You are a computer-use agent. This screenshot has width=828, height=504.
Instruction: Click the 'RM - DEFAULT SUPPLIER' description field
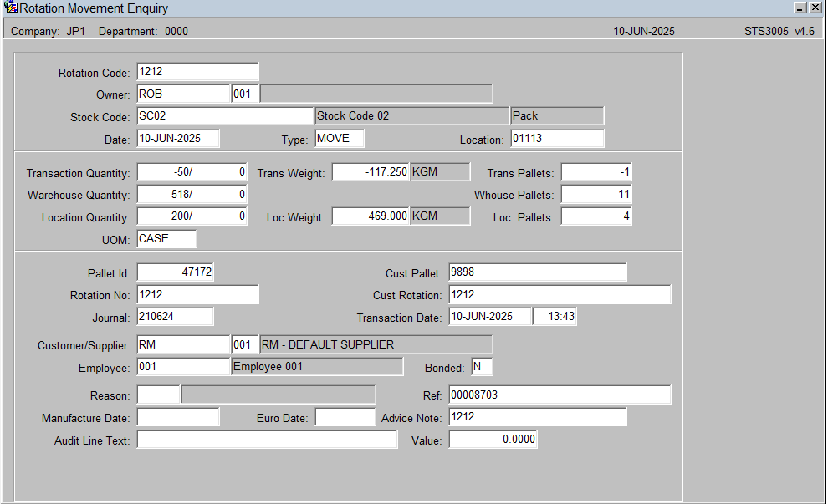click(376, 345)
